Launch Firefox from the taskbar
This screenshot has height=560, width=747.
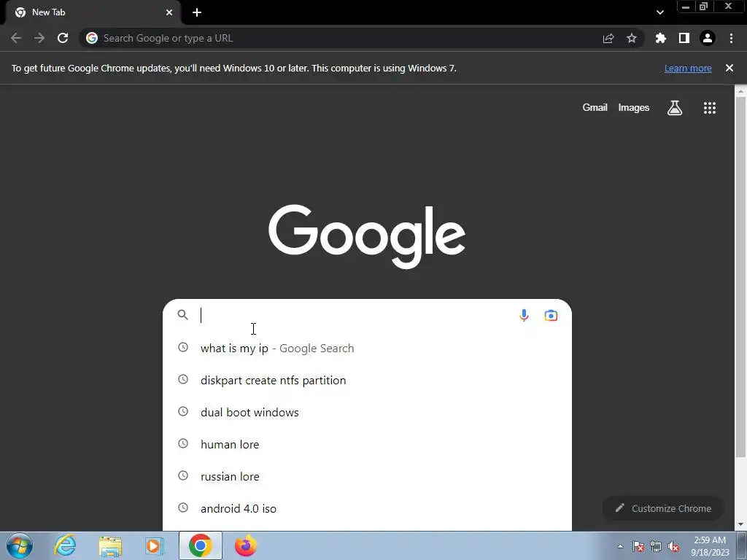point(246,545)
